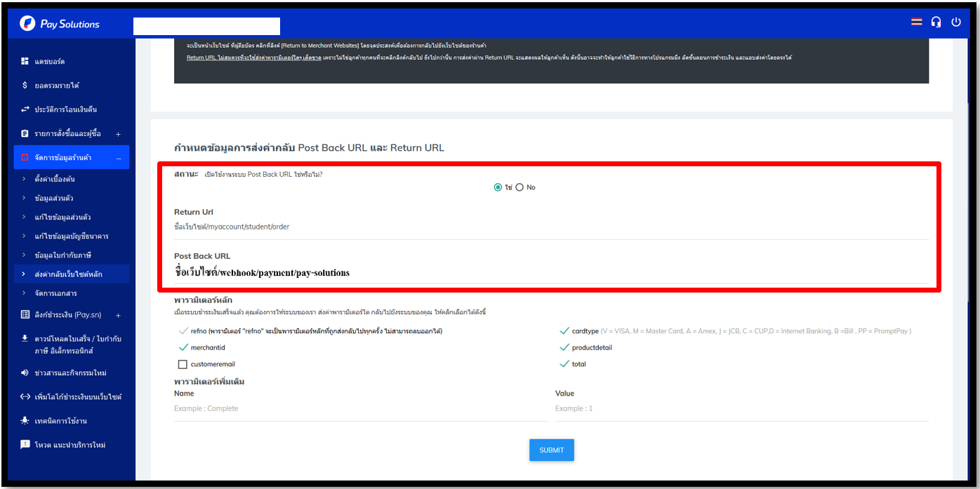Click the Pay Solutions logo
The height and width of the screenshot is (489, 980).
pos(60,24)
